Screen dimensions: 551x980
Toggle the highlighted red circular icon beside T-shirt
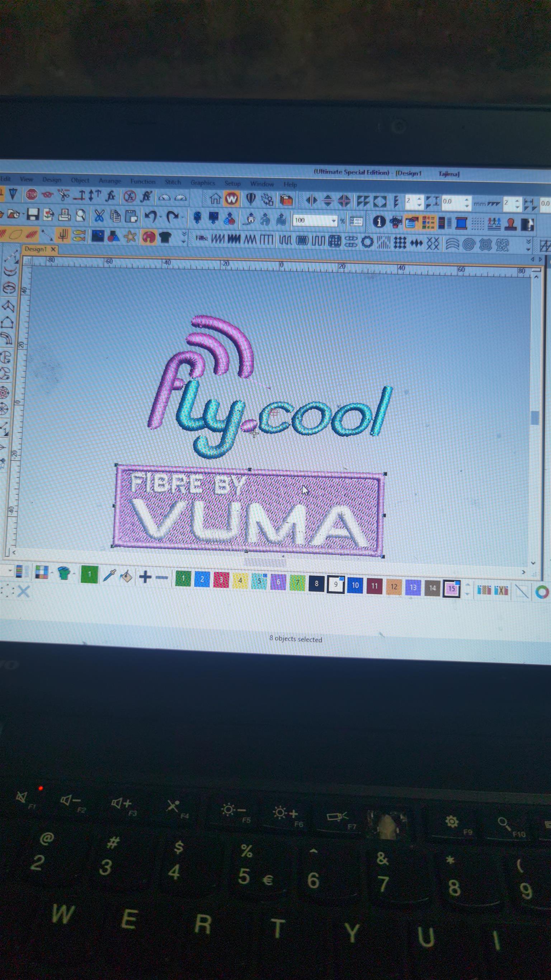tap(149, 238)
